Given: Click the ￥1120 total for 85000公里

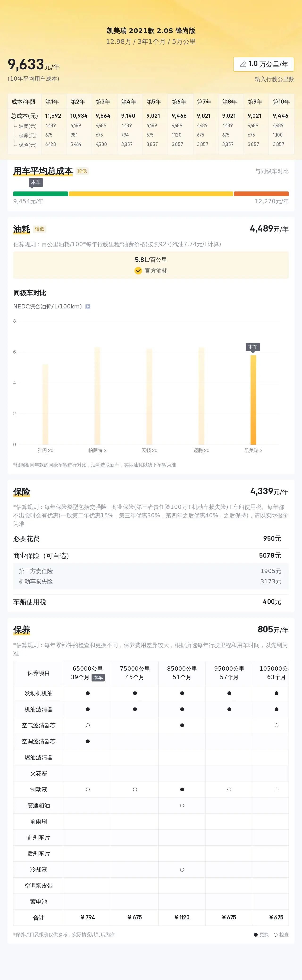Looking at the screenshot, I should [182, 918].
